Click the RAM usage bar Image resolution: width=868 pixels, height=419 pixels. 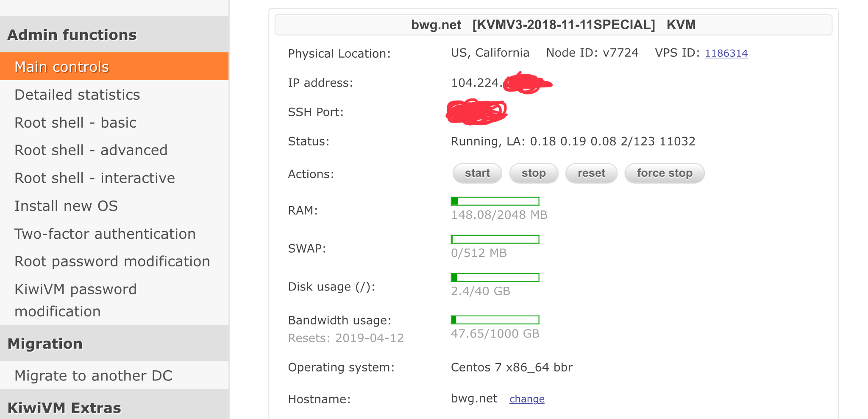[495, 201]
